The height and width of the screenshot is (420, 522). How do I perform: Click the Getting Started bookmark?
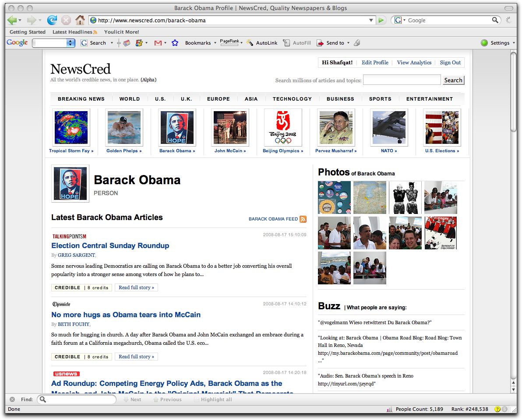(27, 32)
